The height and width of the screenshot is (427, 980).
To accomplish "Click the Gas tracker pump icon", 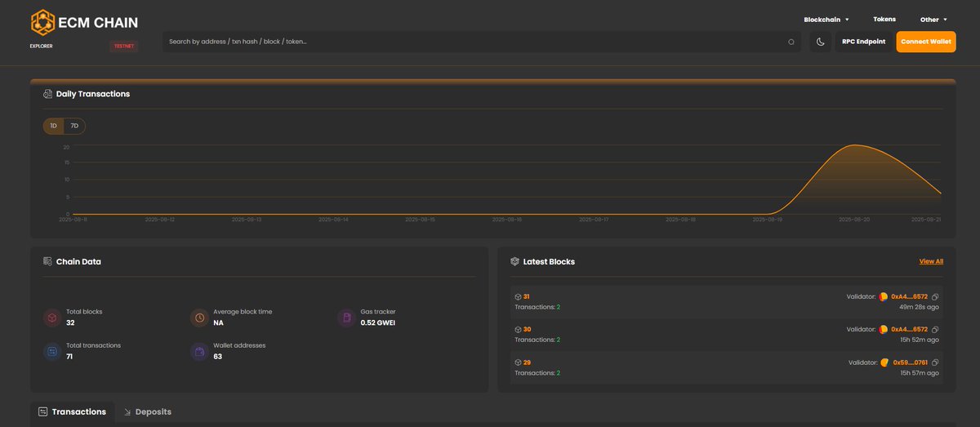I will tap(346, 318).
